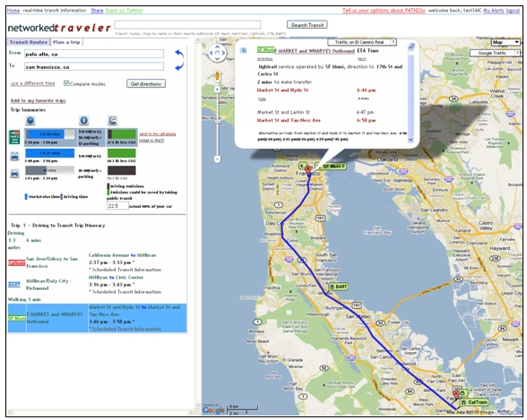The image size is (527, 420).
Task: Swap the From and To locations arrows
Action: tap(179, 60)
